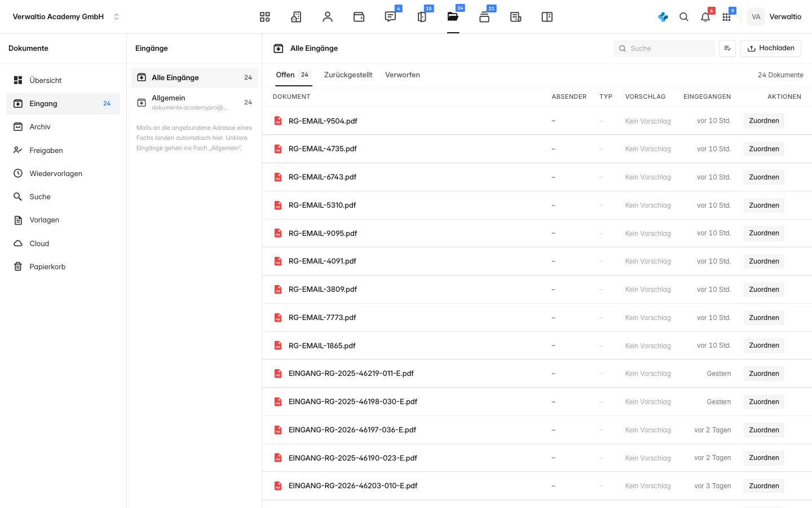Open Suche in the Dokumente sidebar
Screen dimensions: 812x508
[x=63, y=196]
